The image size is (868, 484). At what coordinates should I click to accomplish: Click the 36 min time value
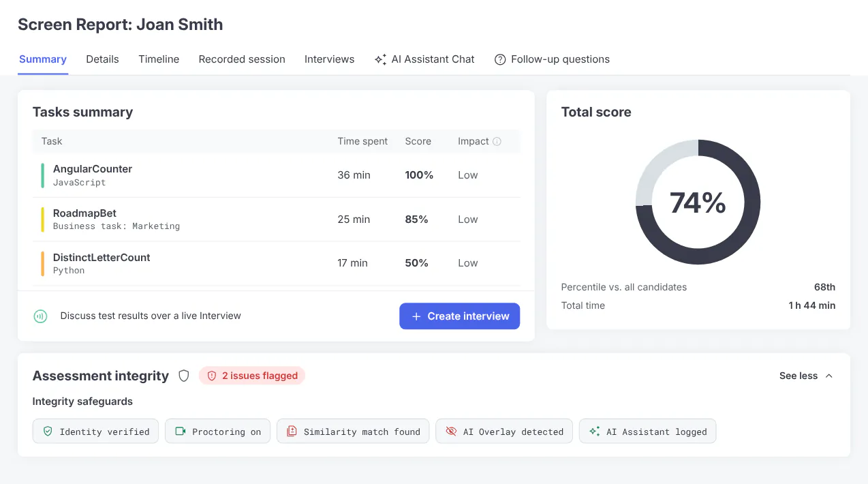coord(354,175)
